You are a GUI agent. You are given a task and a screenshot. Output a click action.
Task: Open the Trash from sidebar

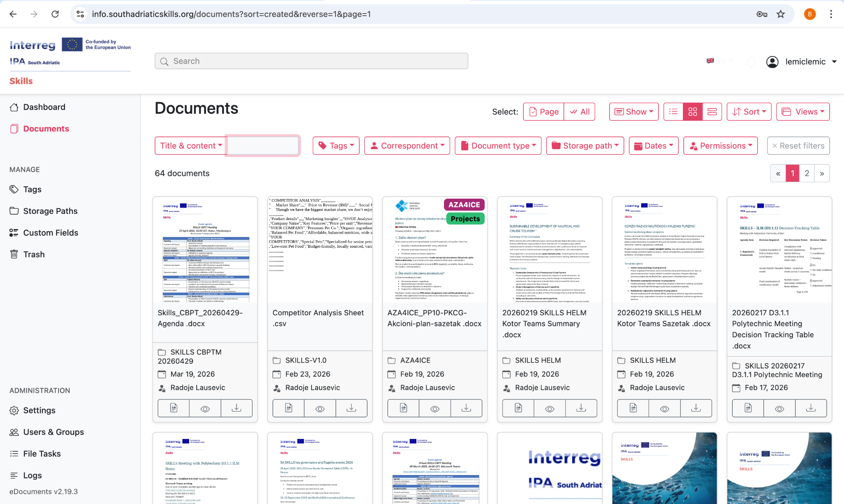coord(33,254)
